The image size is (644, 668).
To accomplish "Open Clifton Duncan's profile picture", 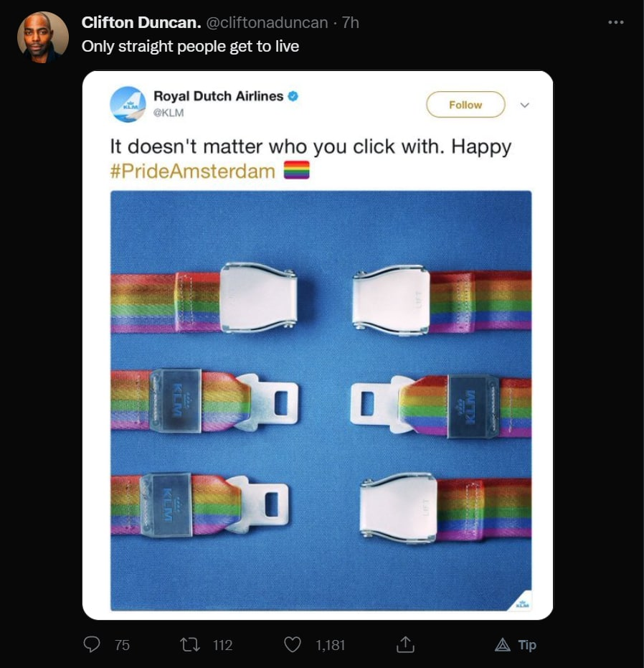I will 42,37.
